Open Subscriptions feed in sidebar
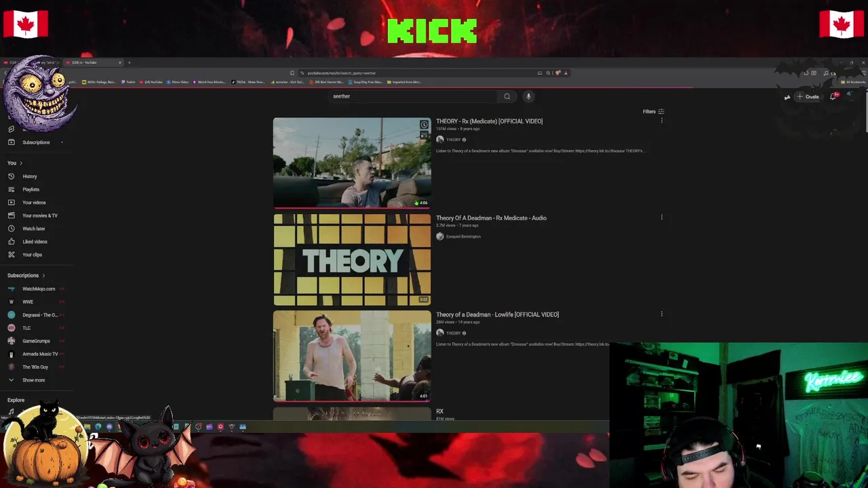 pos(36,142)
